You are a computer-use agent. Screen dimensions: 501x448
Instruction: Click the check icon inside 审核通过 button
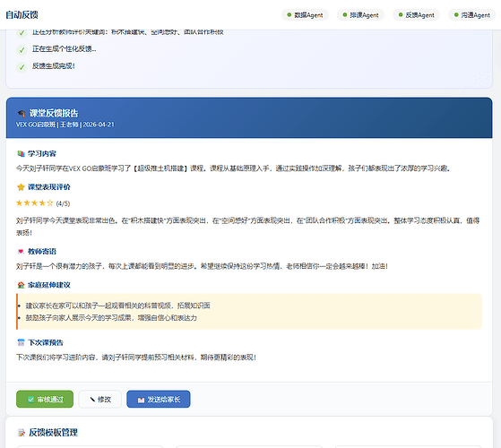pos(30,400)
